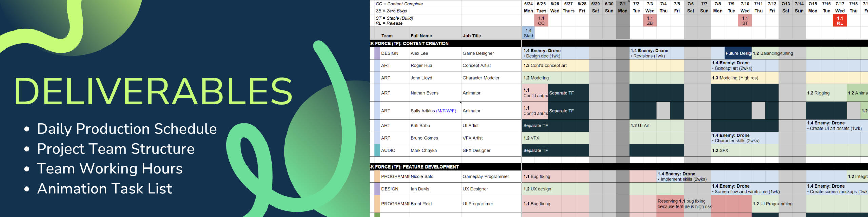Select the 1.1 ZB milestone under 7/3
This screenshot has width=868, height=217.
(x=650, y=21)
